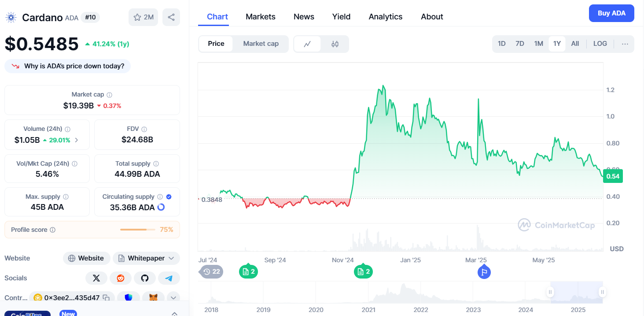The height and width of the screenshot is (316, 644).
Task: Click the left range slider handle
Action: [550, 292]
